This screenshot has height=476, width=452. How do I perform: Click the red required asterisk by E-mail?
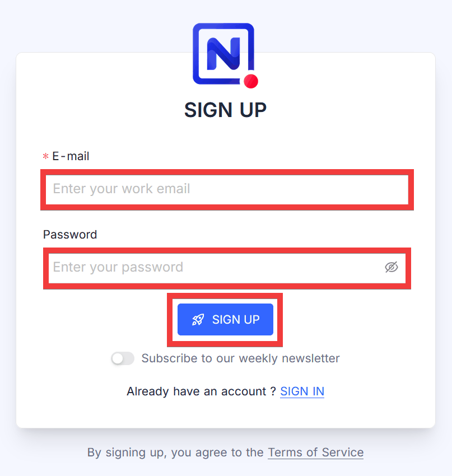(46, 157)
